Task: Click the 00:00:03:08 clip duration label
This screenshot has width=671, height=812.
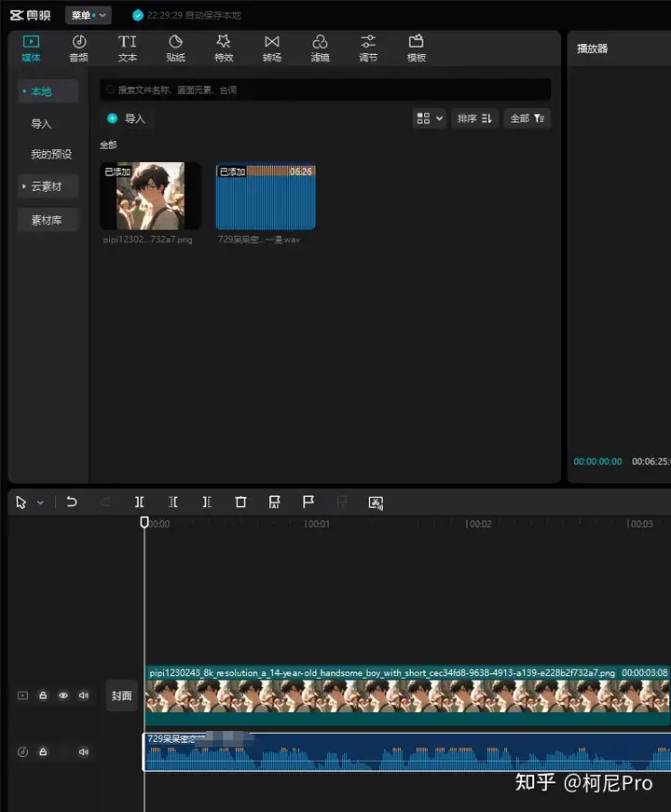Action: tap(645, 673)
